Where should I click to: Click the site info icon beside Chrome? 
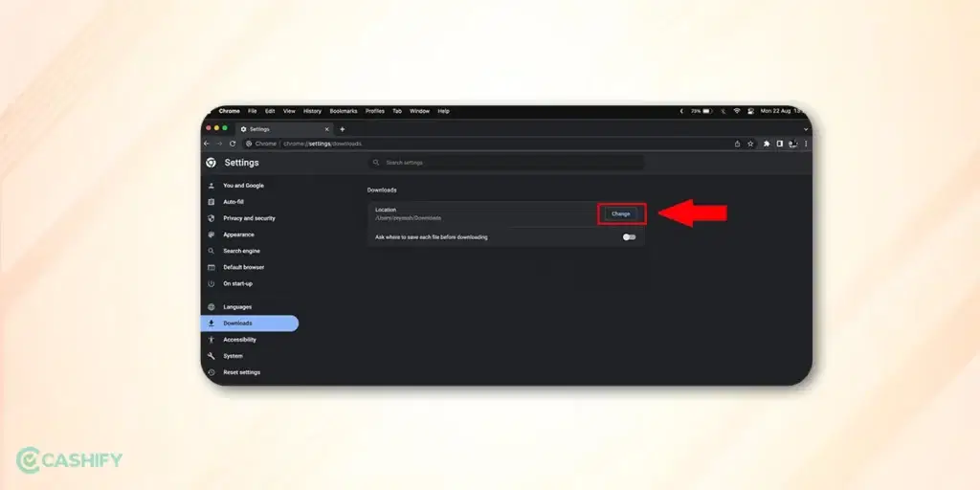click(249, 144)
